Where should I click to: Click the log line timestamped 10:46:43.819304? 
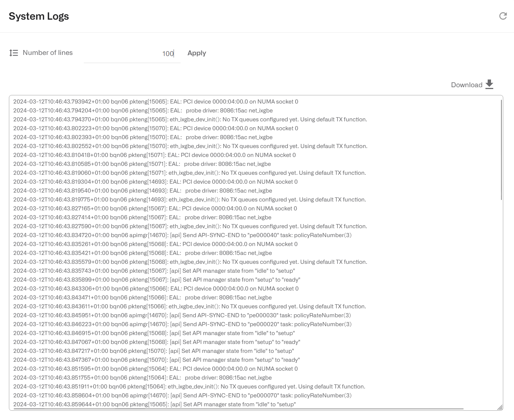tap(155, 182)
